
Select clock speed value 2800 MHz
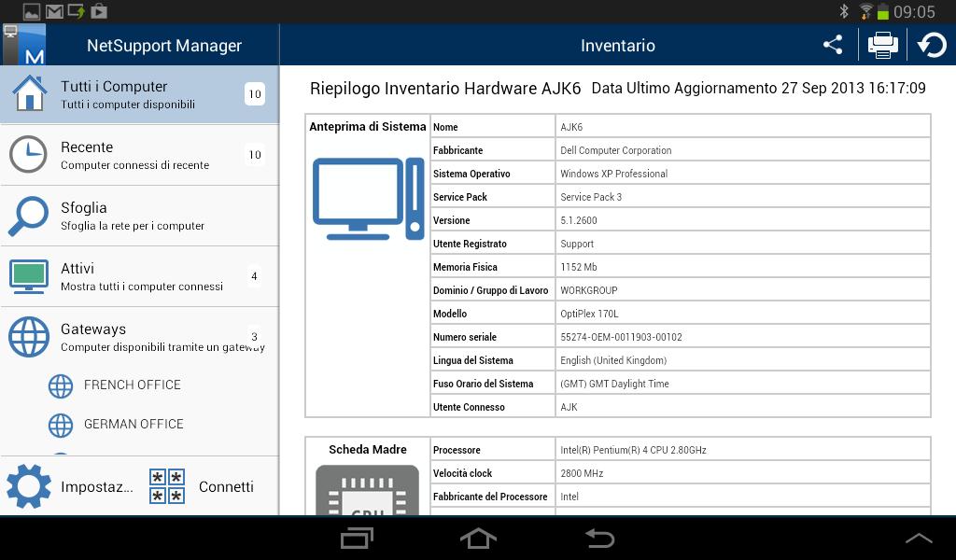(x=582, y=473)
